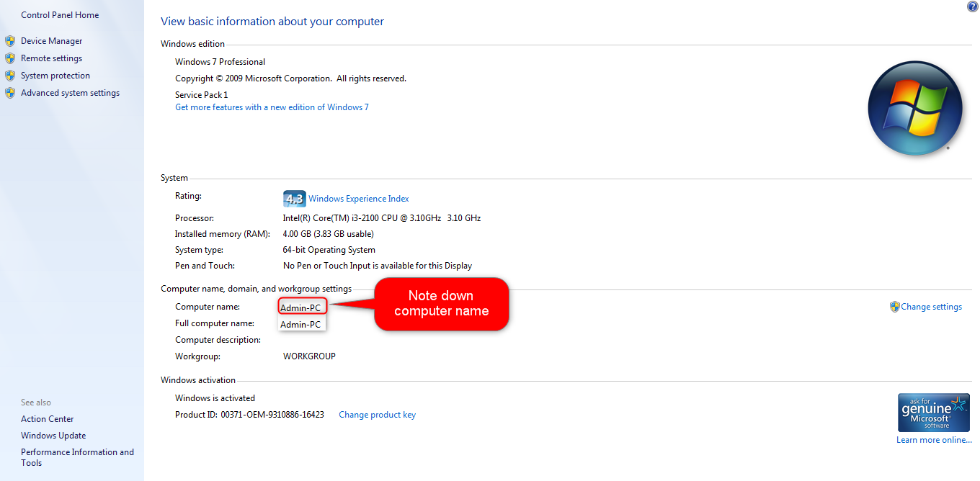Click the See also heading
The image size is (980, 481).
coord(36,403)
